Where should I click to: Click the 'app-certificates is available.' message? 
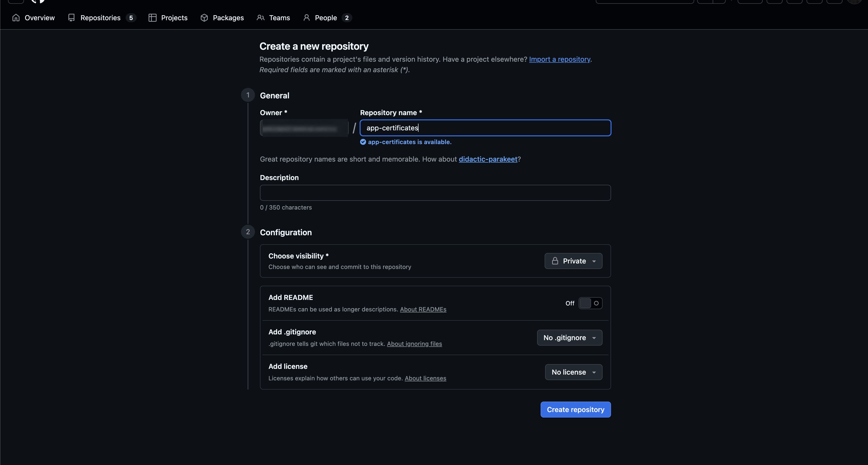(410, 142)
